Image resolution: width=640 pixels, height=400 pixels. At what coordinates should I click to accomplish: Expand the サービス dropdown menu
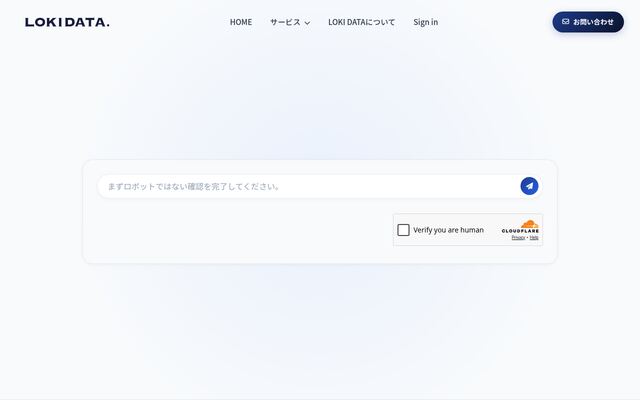coord(290,22)
